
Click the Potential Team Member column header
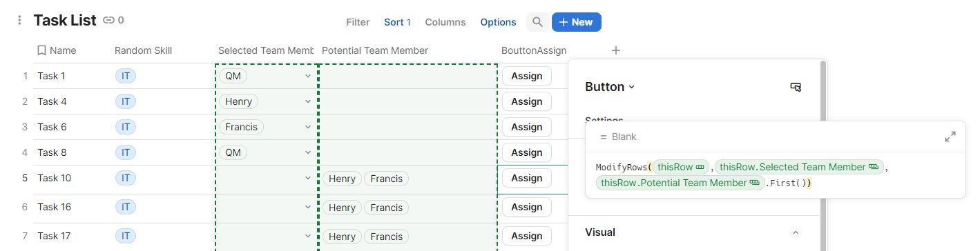375,50
